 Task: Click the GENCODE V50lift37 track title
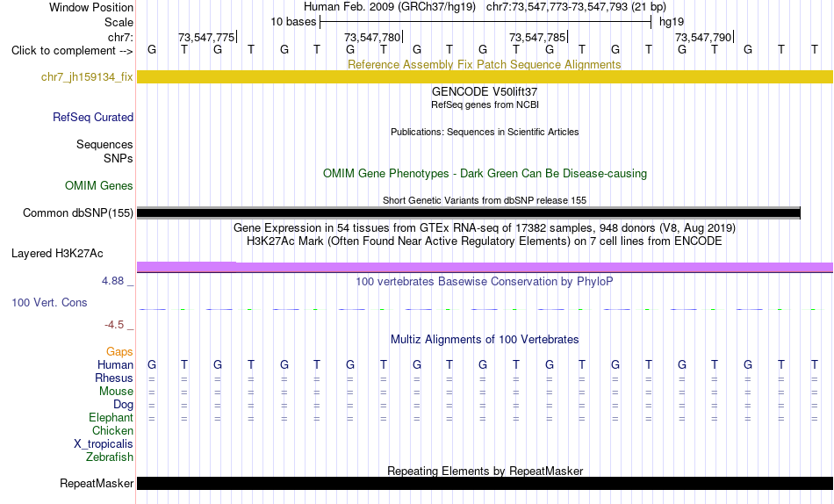tap(485, 91)
